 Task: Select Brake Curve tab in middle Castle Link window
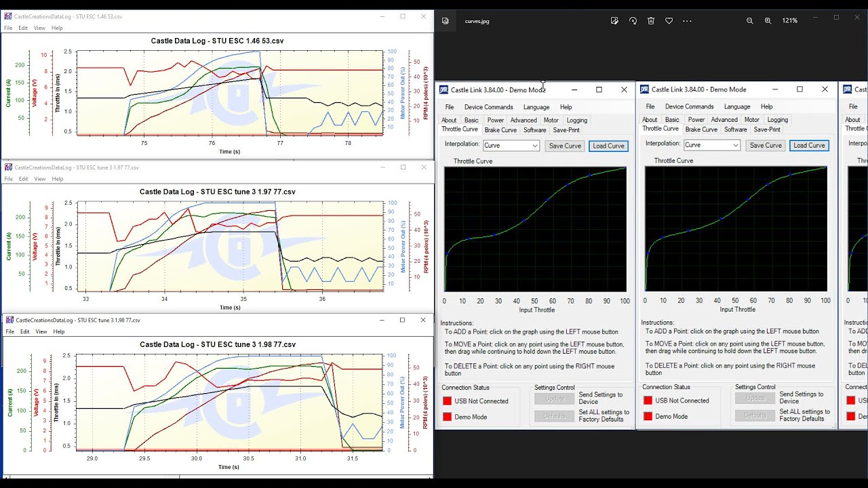click(x=701, y=129)
